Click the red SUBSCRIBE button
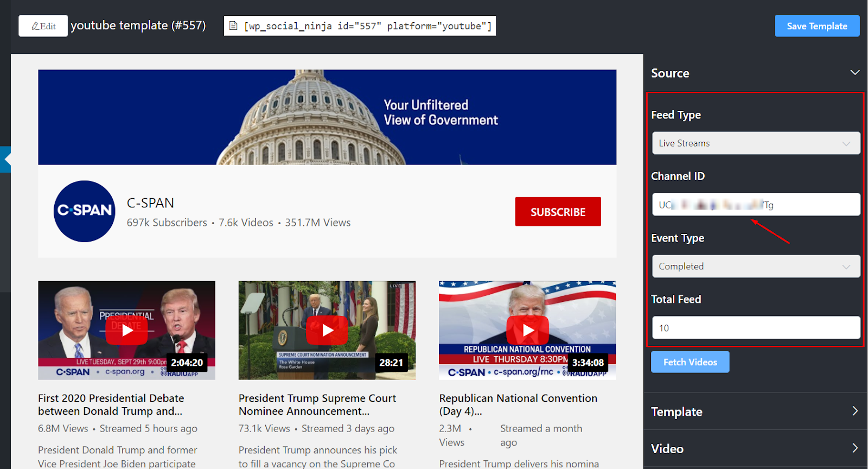 point(558,212)
